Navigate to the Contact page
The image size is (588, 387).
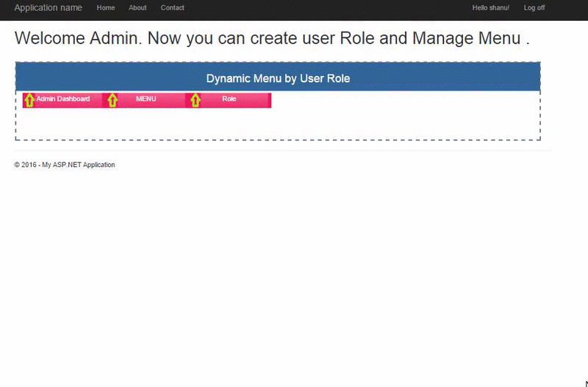coord(173,8)
